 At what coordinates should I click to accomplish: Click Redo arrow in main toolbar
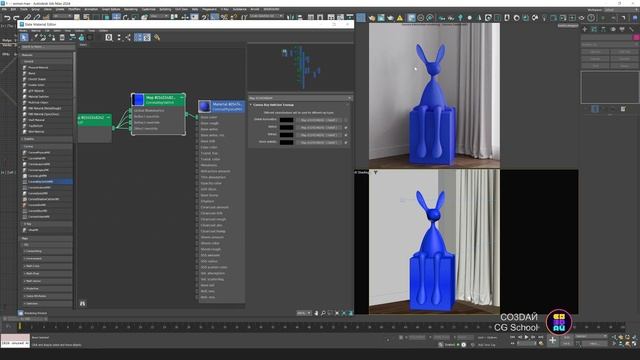click(16, 18)
